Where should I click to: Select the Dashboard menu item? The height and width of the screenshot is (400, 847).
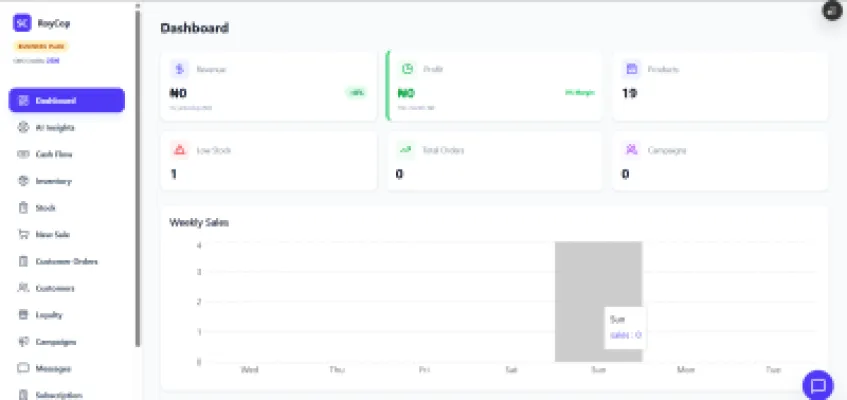[x=66, y=101]
